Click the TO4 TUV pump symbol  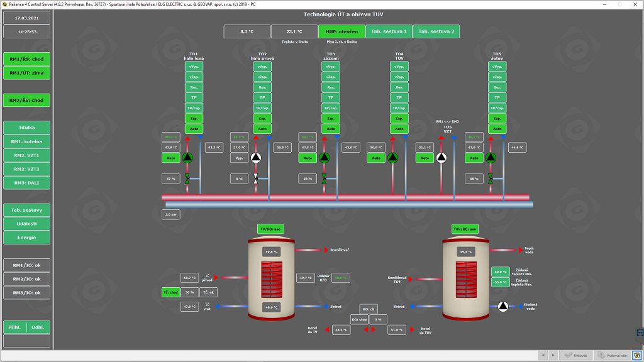tap(392, 158)
